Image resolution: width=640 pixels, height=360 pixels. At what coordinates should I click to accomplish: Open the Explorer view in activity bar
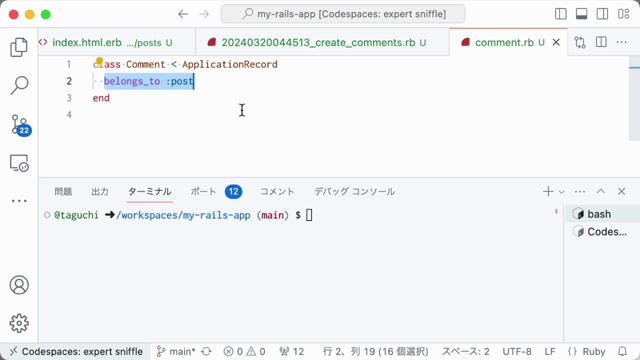pyautogui.click(x=19, y=47)
